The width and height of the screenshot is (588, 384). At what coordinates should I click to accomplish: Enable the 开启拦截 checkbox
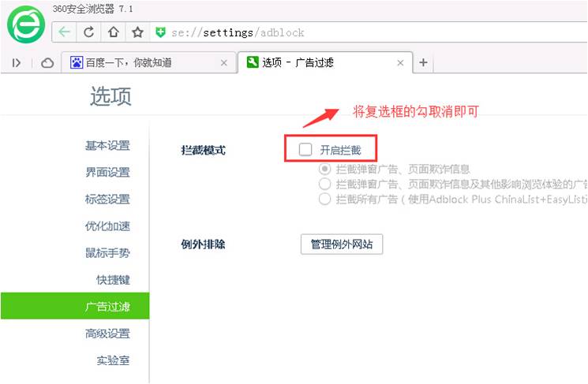(x=305, y=149)
